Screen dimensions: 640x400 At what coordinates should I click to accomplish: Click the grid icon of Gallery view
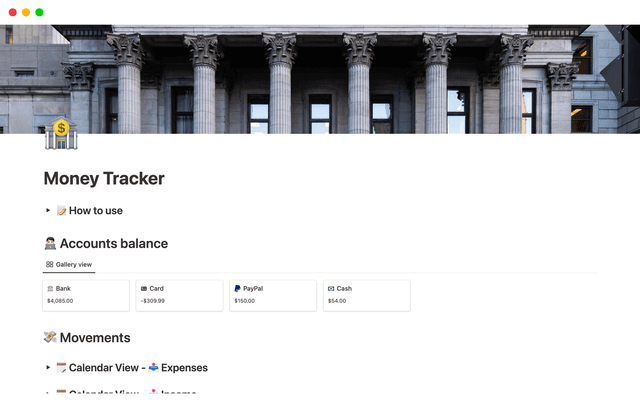(x=50, y=265)
